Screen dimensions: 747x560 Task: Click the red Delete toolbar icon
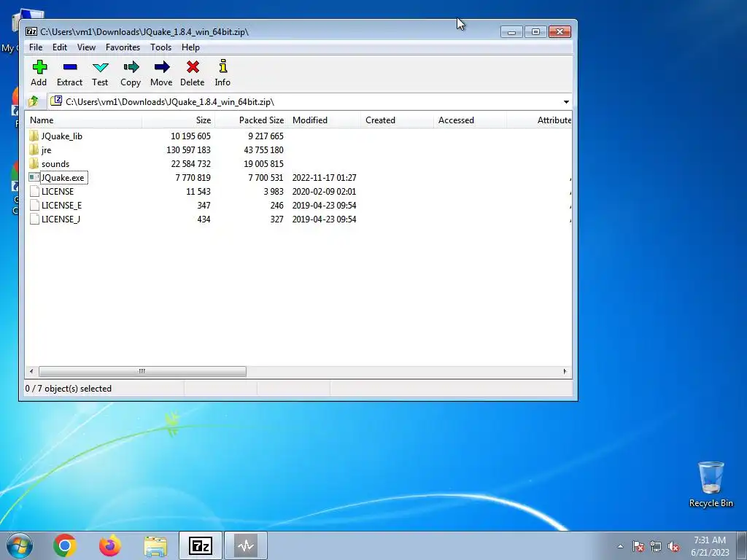click(193, 66)
